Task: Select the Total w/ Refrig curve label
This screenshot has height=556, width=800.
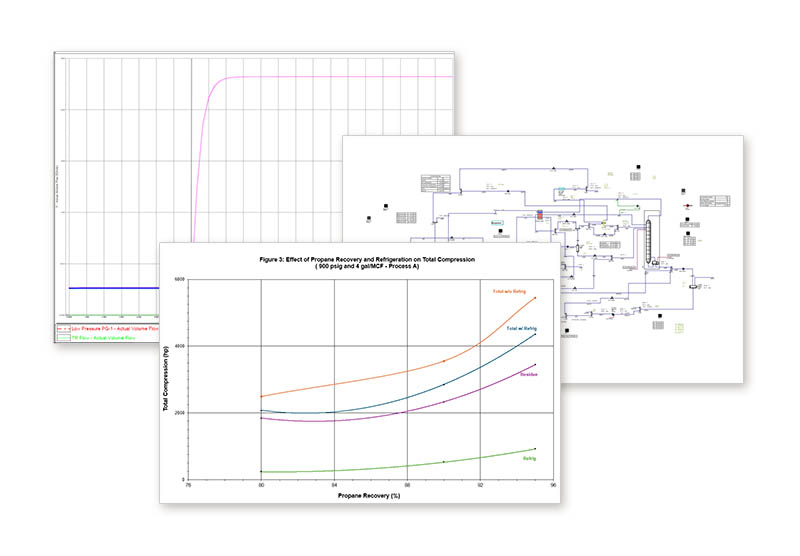Action: (521, 328)
